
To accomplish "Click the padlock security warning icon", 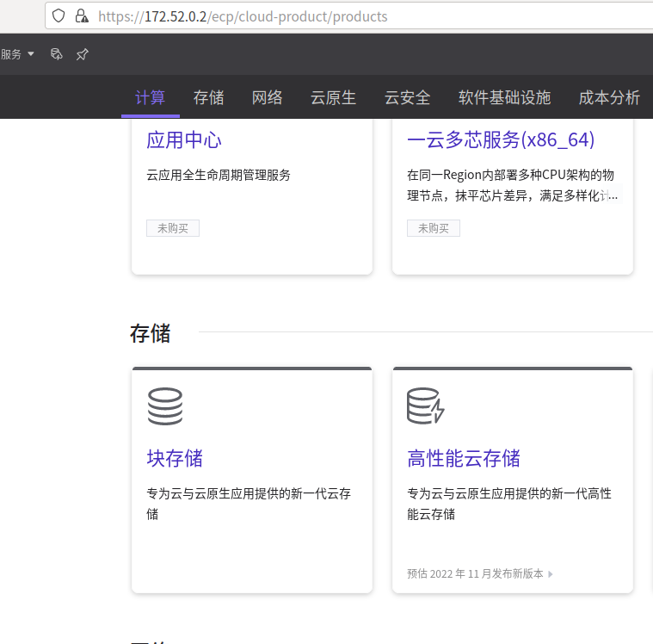I will [82, 15].
